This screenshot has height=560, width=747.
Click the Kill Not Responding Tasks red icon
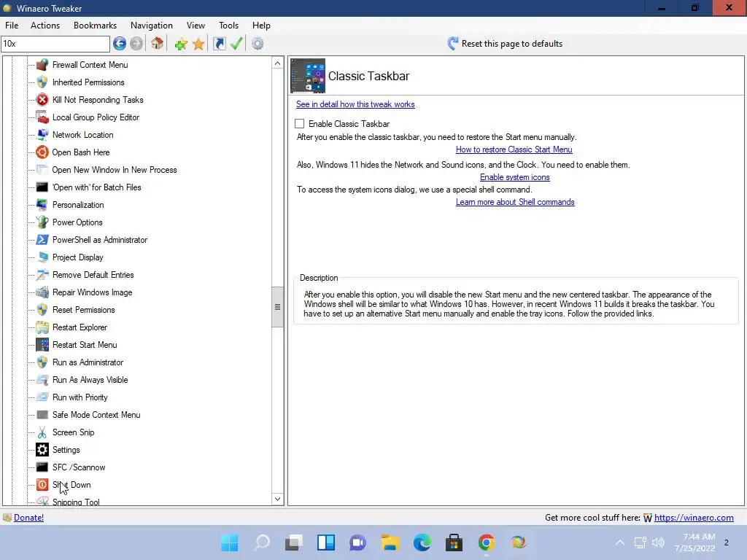[x=42, y=99]
